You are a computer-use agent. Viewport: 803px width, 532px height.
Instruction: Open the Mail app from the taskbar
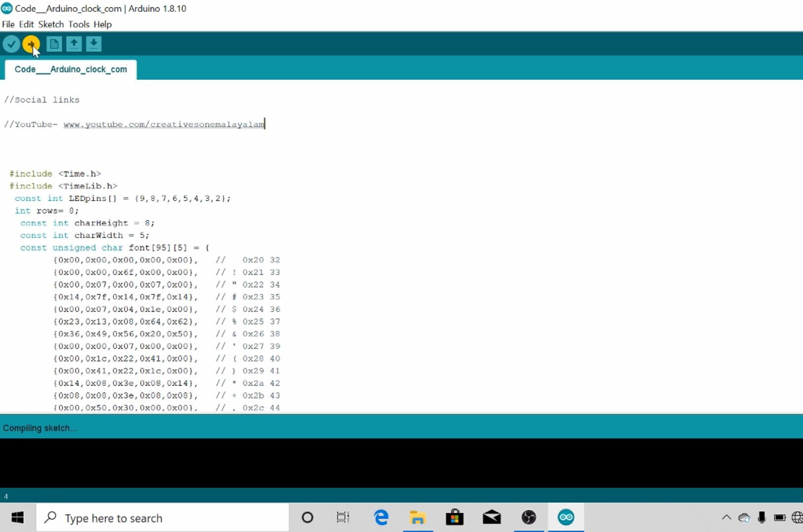[x=491, y=517]
